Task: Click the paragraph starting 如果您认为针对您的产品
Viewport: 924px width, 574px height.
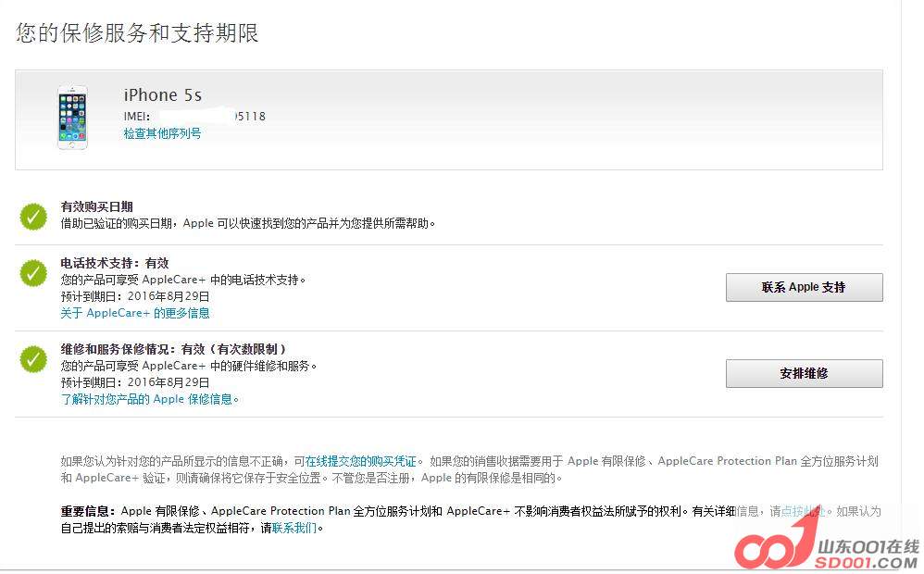Action: 469,469
